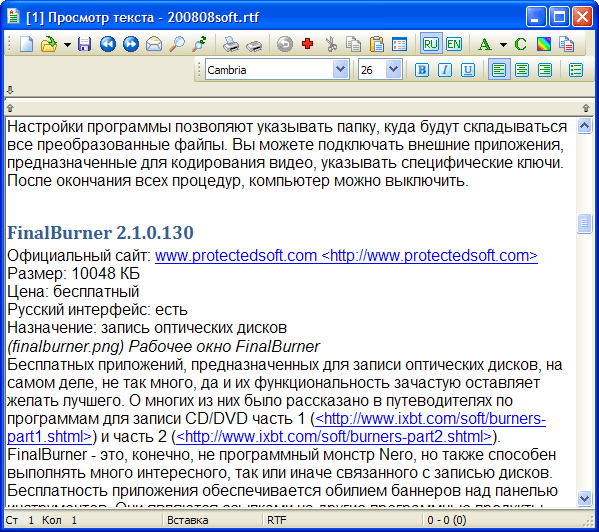Create a new blank document

pos(26,44)
